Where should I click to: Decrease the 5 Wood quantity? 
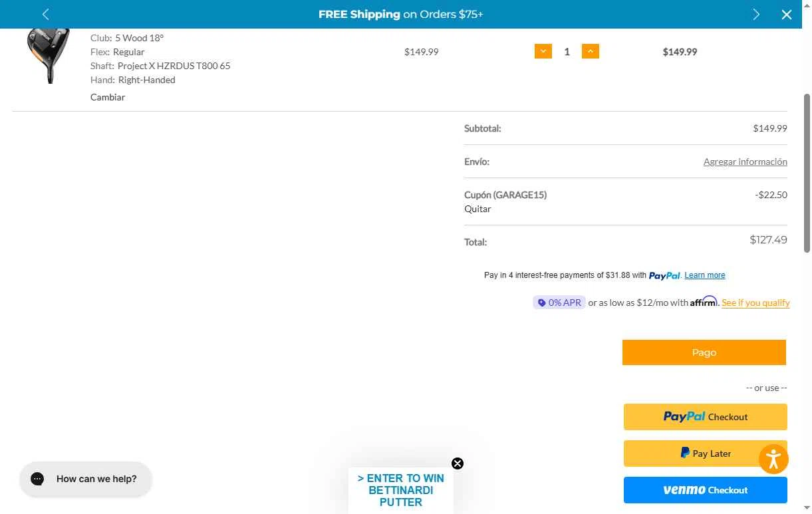tap(543, 51)
